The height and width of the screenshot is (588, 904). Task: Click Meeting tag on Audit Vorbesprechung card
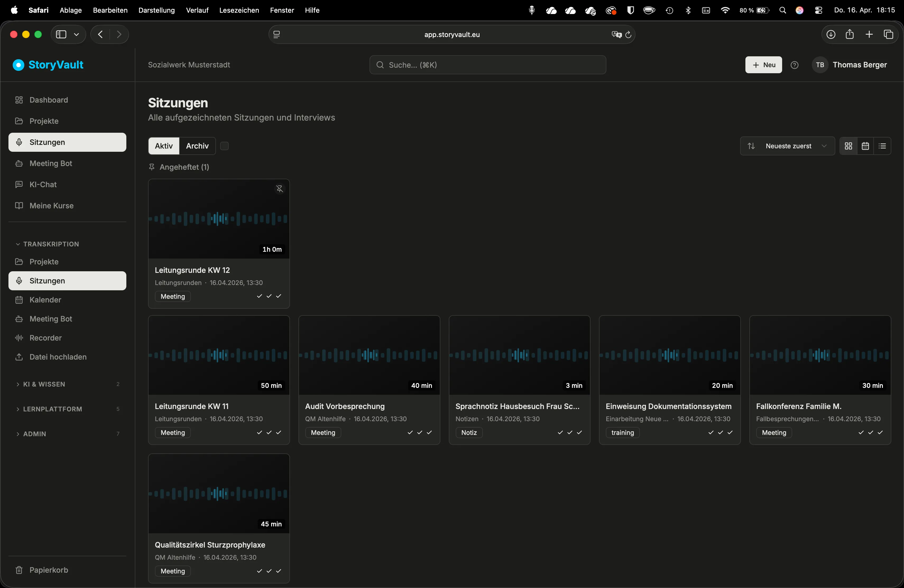323,433
